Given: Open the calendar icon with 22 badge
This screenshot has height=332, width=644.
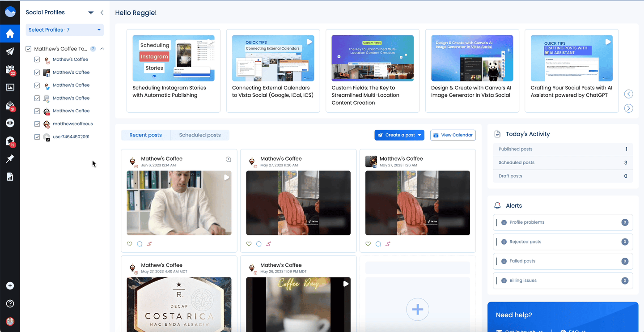Looking at the screenshot, I should (x=10, y=70).
